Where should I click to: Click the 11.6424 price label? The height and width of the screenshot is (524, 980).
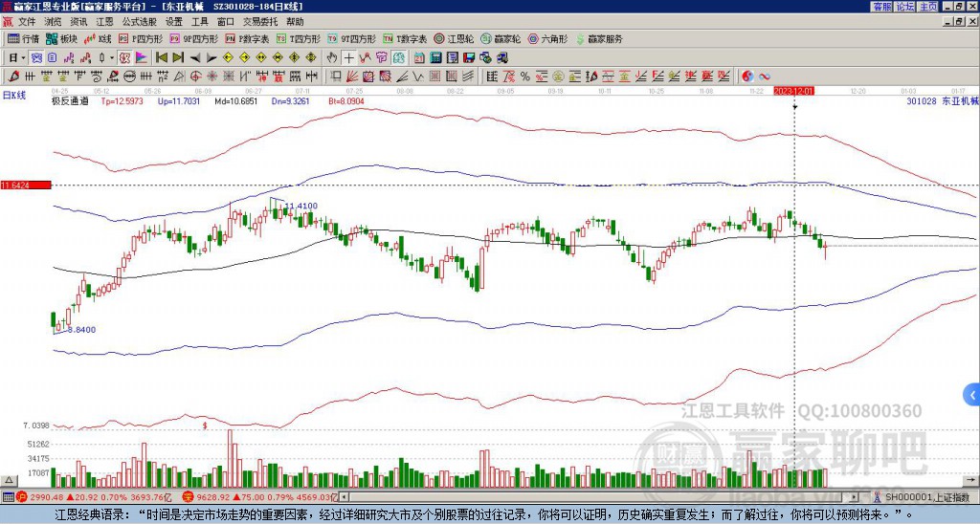click(x=25, y=185)
